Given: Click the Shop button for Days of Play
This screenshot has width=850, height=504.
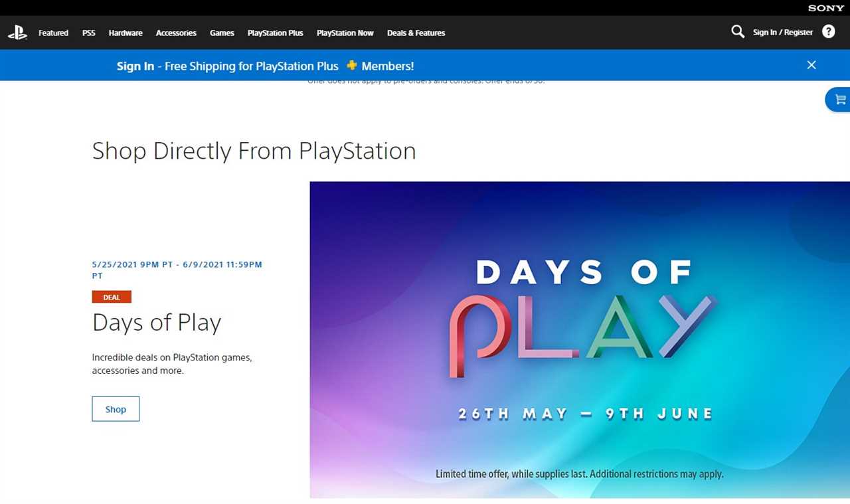Looking at the screenshot, I should coord(116,409).
